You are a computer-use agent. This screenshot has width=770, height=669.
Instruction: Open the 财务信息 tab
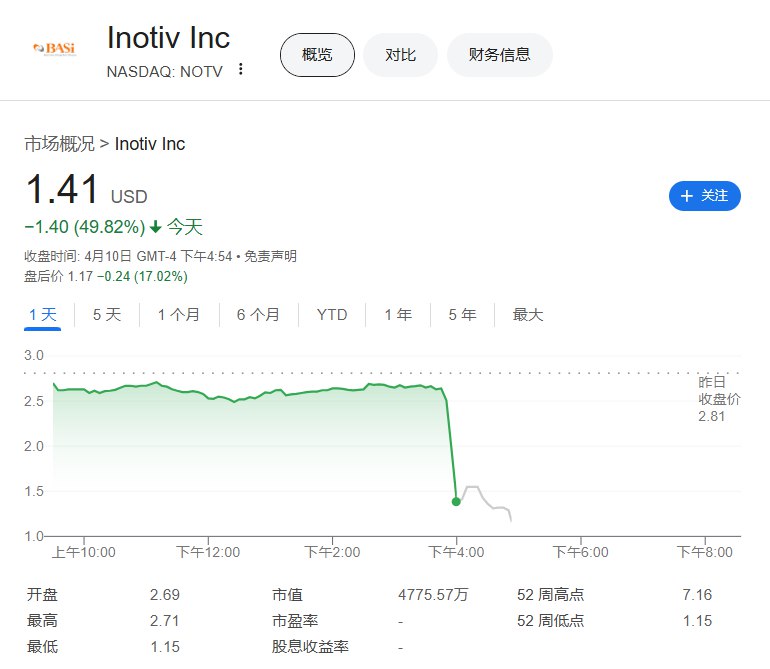499,55
